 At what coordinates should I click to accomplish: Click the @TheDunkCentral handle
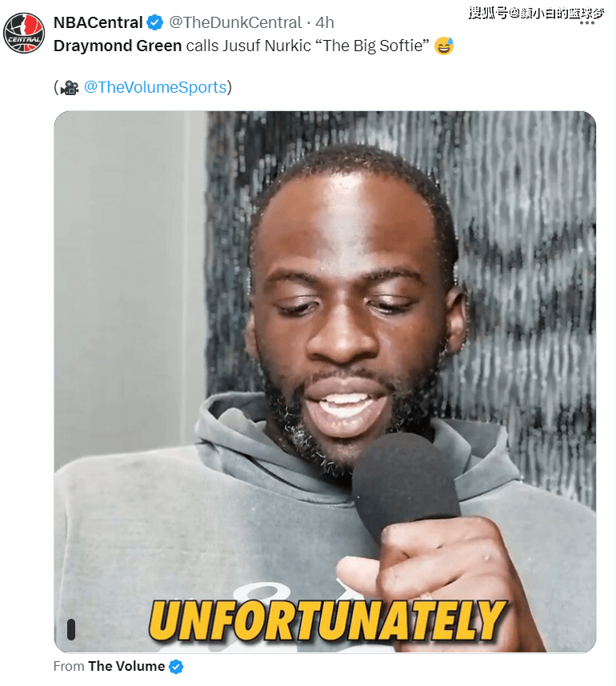[x=235, y=22]
